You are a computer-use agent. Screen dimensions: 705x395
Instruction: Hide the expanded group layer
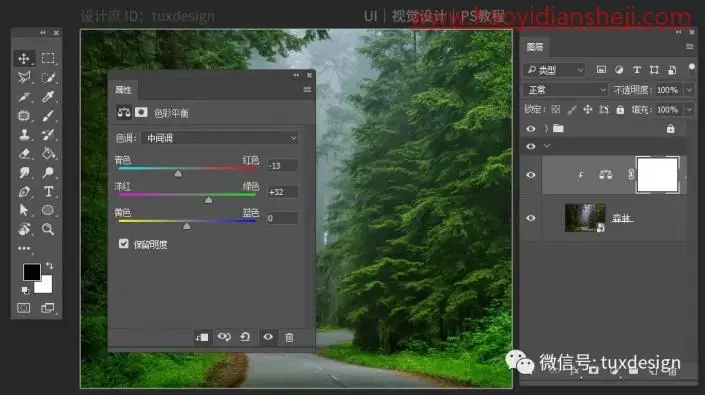531,146
